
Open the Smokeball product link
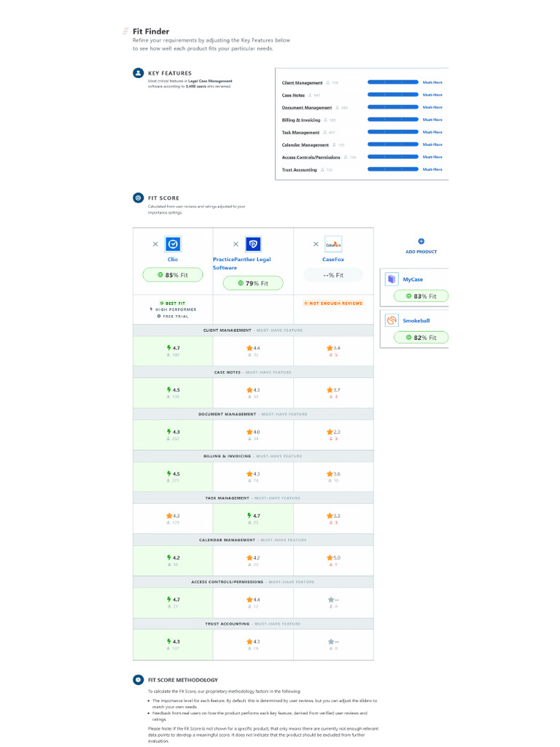point(416,321)
